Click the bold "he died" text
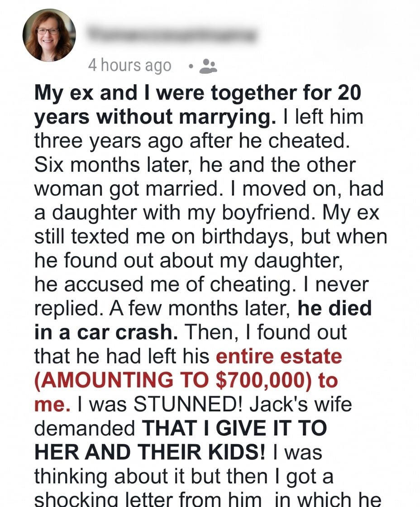 pos(334,309)
